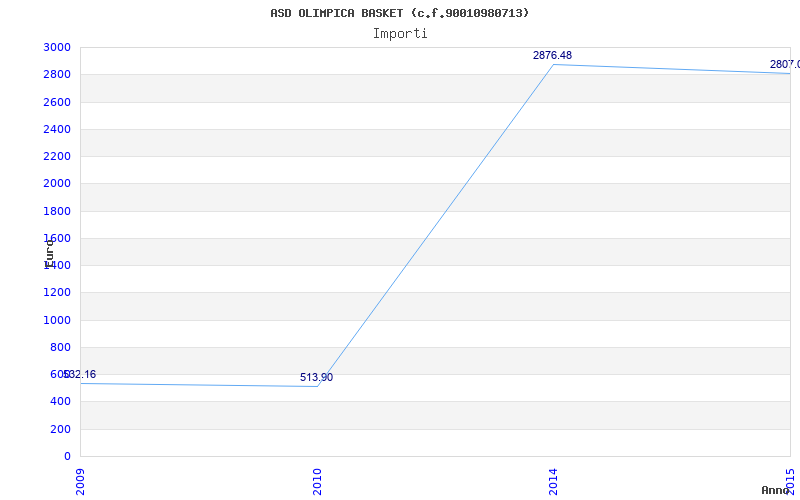Click the x-axis year label 2015
This screenshot has height=500, width=800.
790,481
